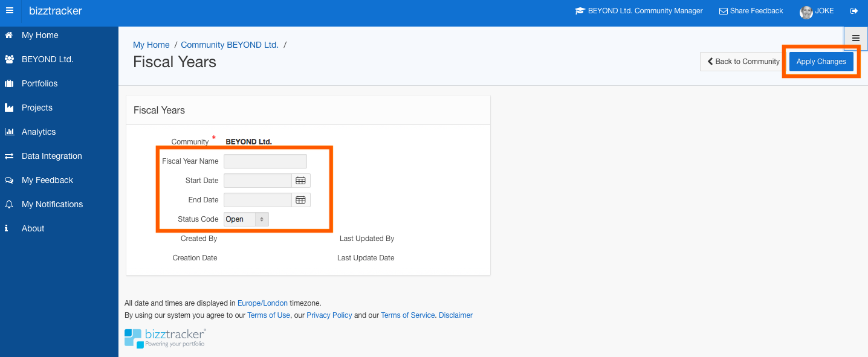Screen dimensions: 868x357
Task: Open the Europe/London timezone link
Action: 262,303
